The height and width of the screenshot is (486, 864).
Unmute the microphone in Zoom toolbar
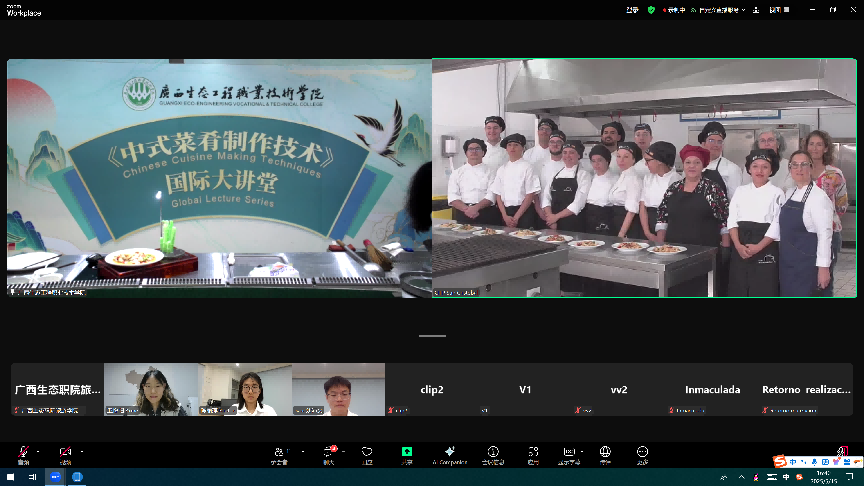pyautogui.click(x=23, y=455)
